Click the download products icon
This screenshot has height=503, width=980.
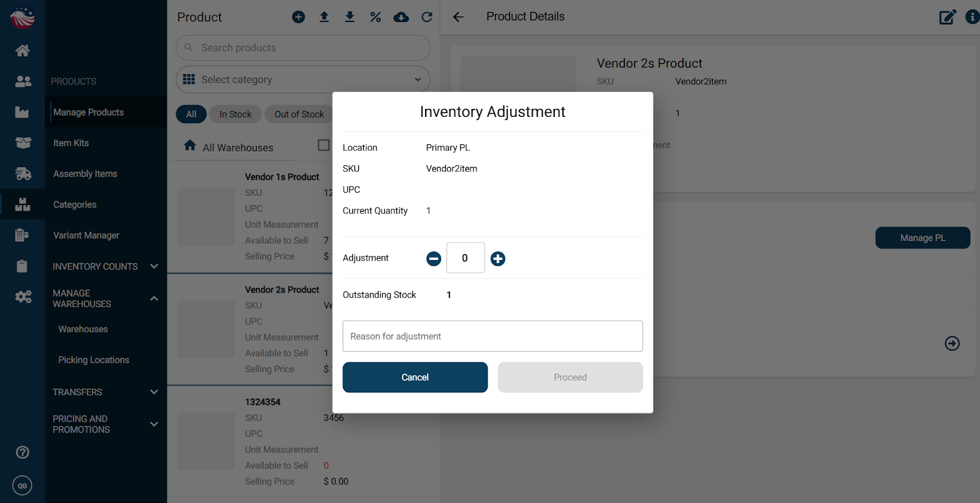click(350, 17)
